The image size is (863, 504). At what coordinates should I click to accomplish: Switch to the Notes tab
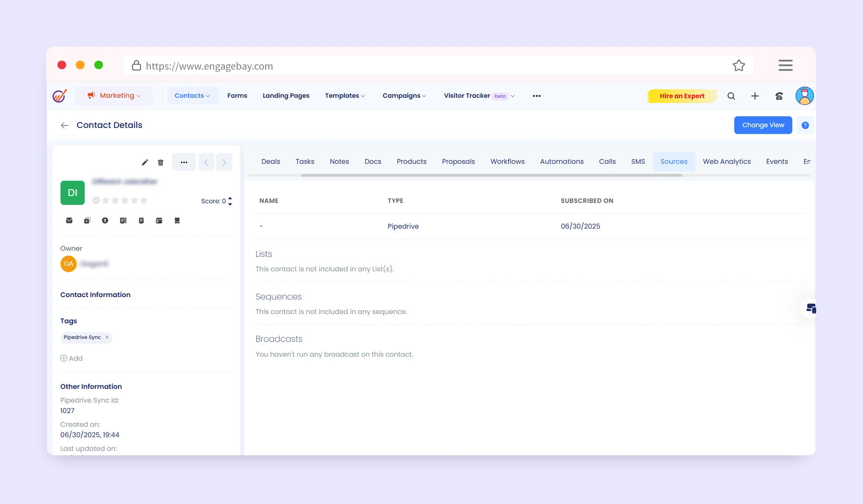339,161
